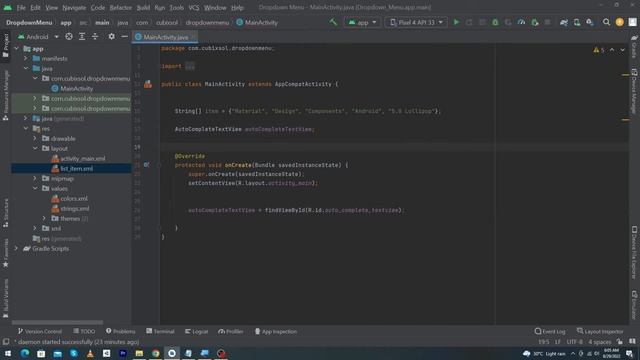This screenshot has width=640, height=360.
Task: Hide the Project panel with minus icon
Action: click(124, 37)
